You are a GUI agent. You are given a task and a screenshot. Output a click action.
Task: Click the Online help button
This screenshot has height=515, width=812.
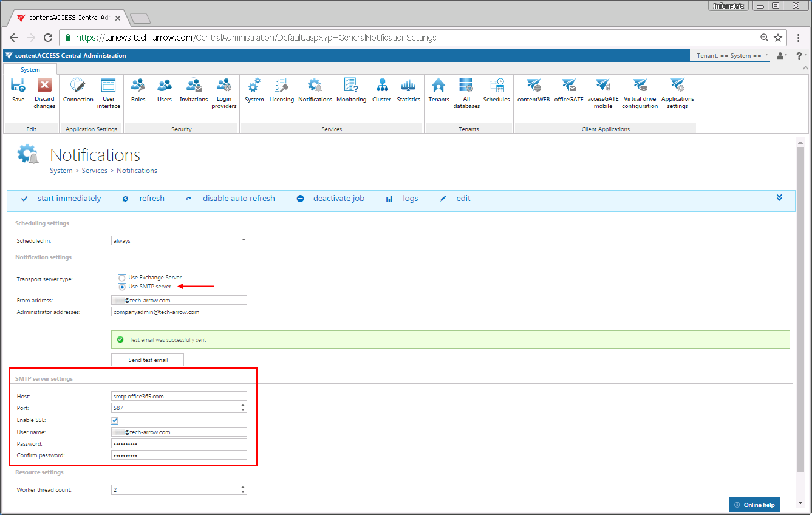754,505
